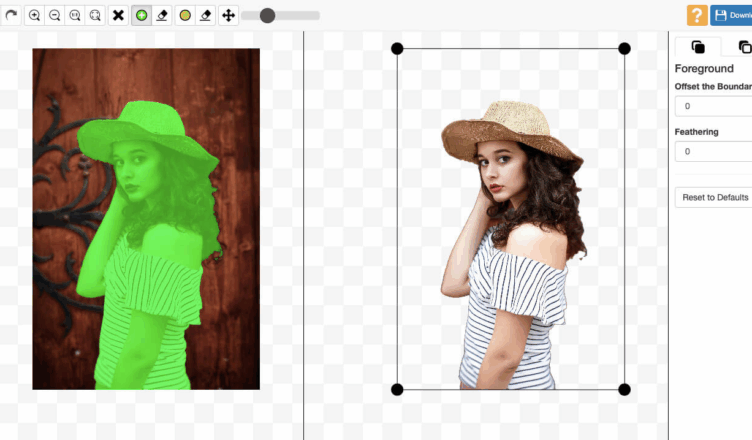Viewport: 752px width, 440px height.
Task: Zoom in using the magnifier plus icon
Action: [x=35, y=15]
